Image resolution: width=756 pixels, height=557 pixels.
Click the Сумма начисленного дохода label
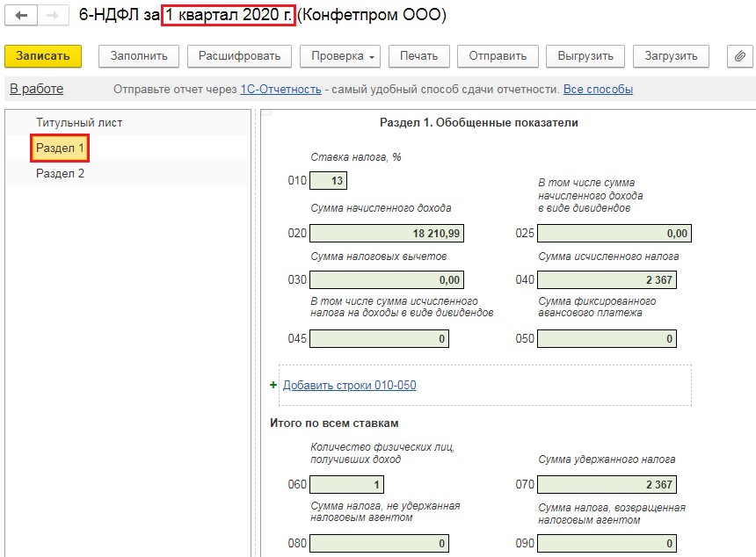coord(381,208)
